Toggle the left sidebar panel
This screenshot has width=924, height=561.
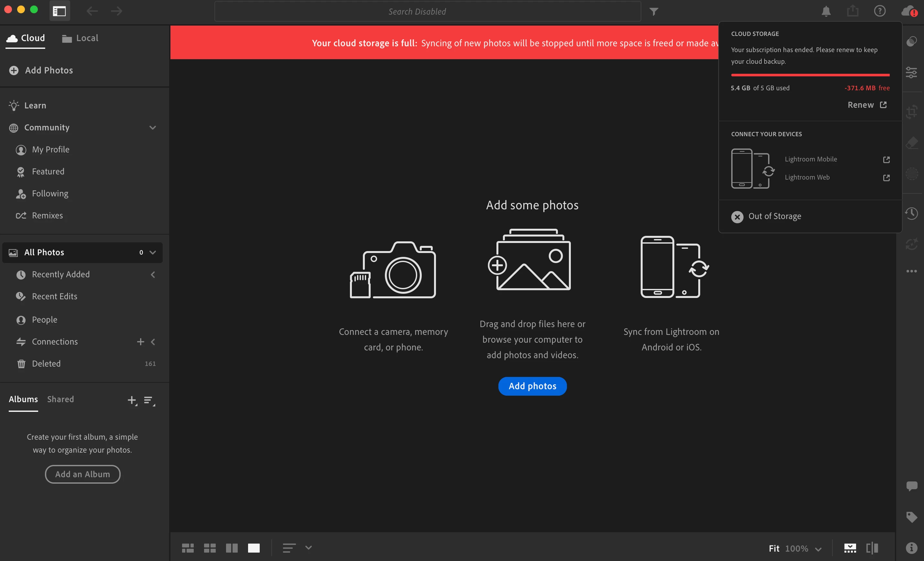[59, 11]
